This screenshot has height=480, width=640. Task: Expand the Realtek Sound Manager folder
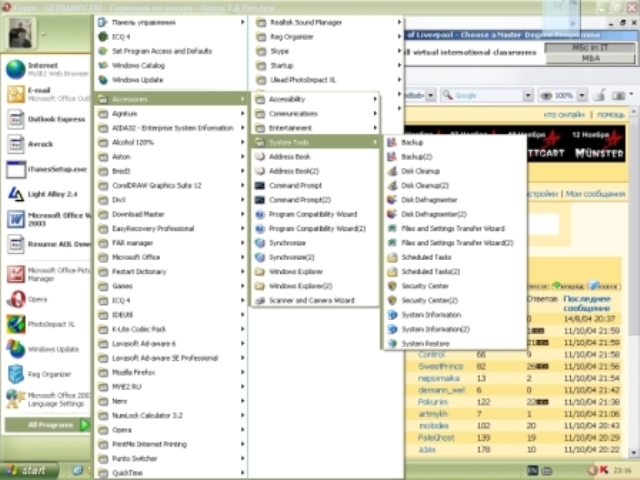click(x=328, y=22)
